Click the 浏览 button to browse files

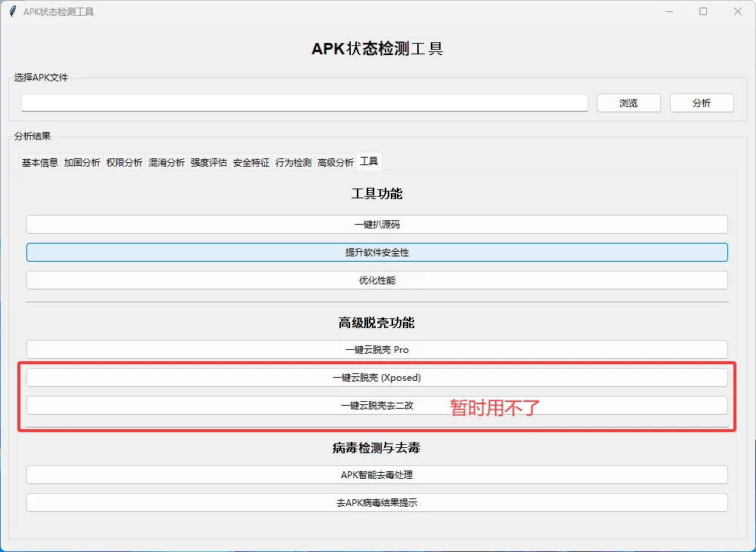(628, 103)
